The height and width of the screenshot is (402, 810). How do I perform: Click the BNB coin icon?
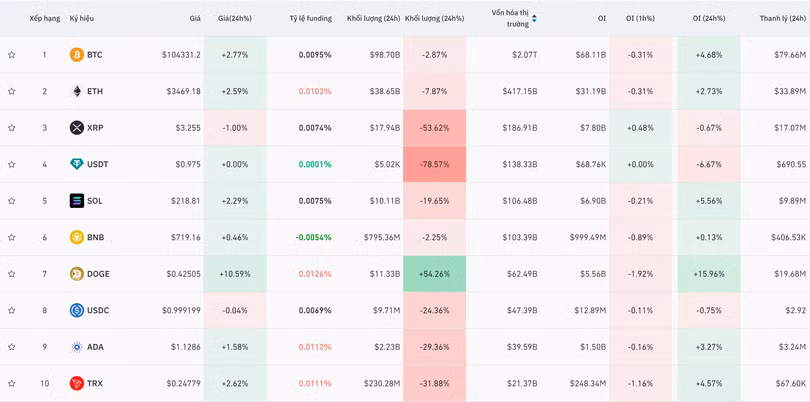click(x=76, y=237)
